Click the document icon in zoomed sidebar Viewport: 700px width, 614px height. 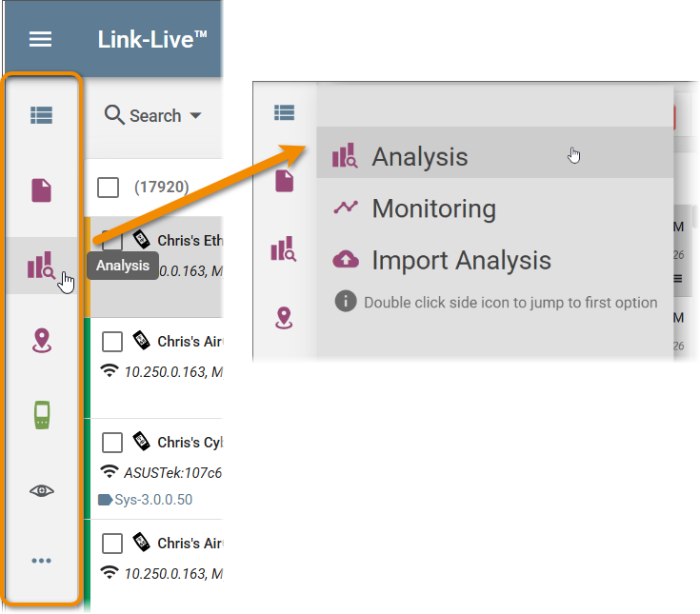285,181
